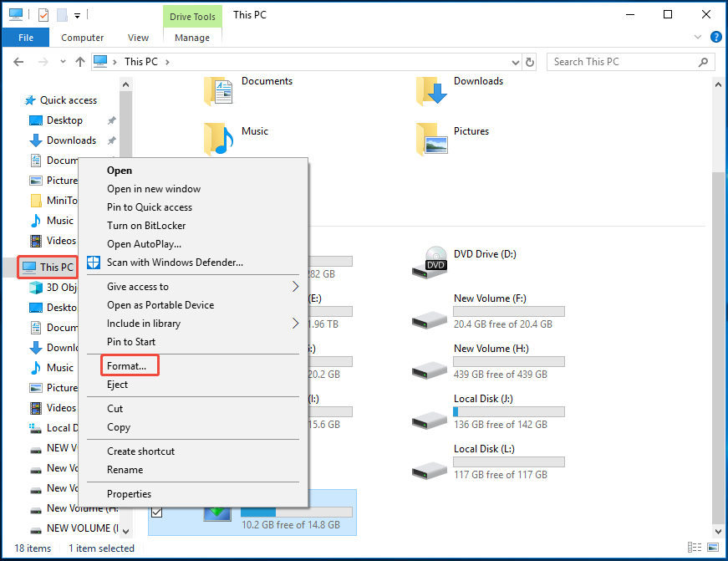Click the search magnifier icon
This screenshot has height=561, width=728.
point(704,62)
